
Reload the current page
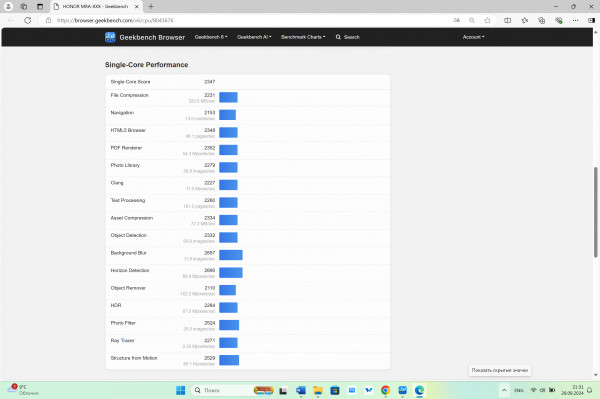coord(28,20)
